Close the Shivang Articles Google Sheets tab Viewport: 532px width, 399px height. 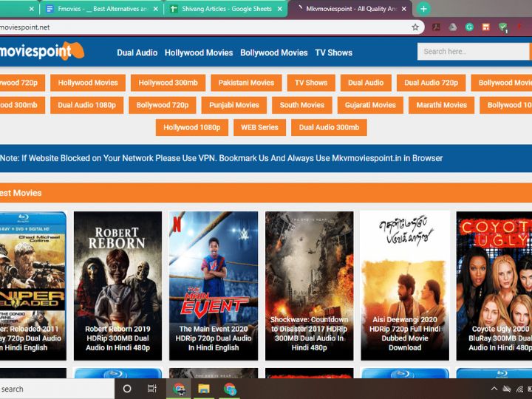coord(280,9)
